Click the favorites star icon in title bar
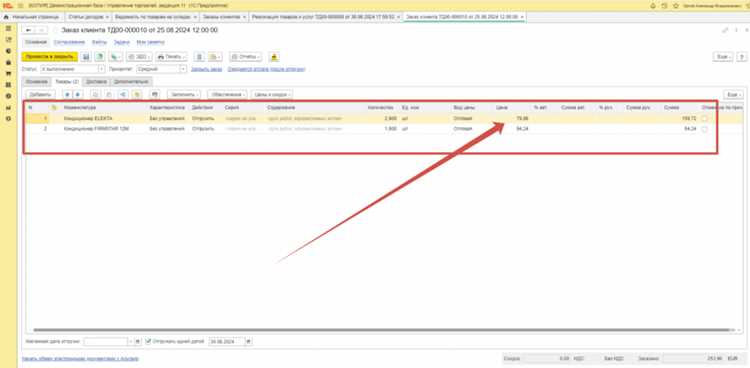Viewport: 750px width, 368px height. pos(676,6)
